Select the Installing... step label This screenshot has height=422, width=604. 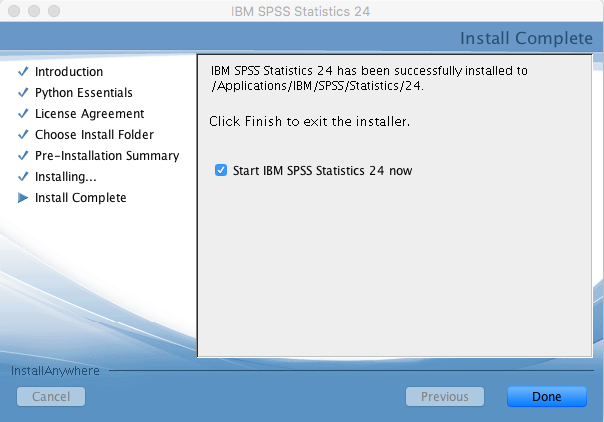[65, 177]
